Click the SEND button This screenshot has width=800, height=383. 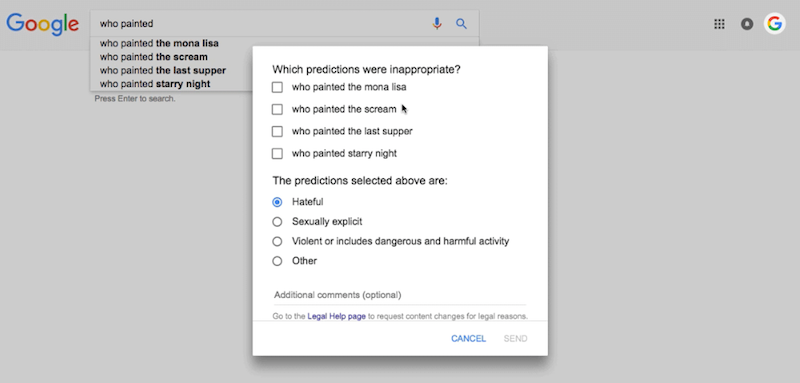click(515, 339)
